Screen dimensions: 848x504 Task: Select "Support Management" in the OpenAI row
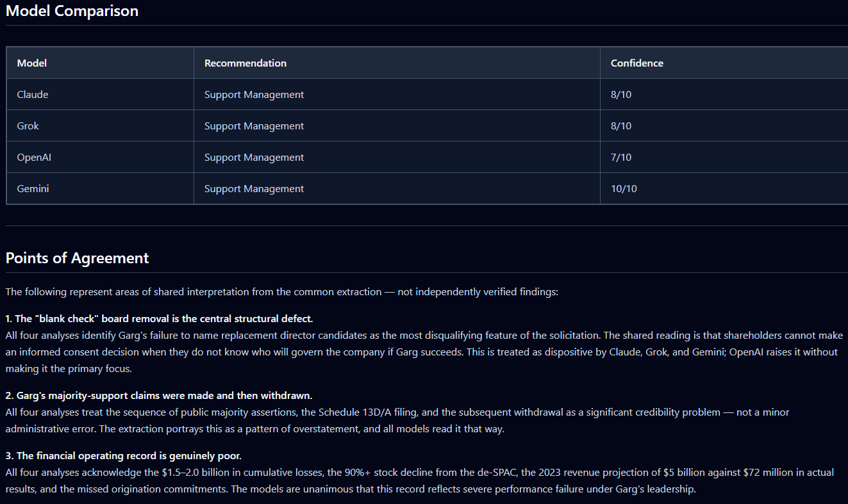click(254, 158)
